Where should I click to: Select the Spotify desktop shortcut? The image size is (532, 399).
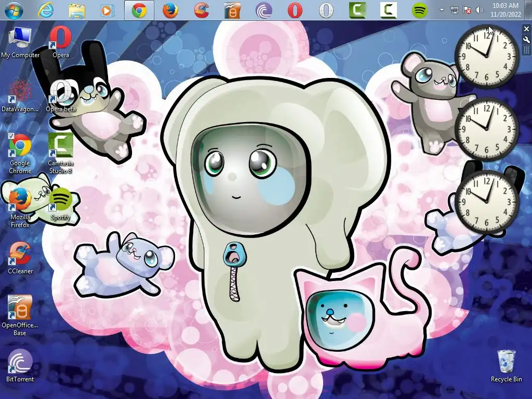[61, 204]
